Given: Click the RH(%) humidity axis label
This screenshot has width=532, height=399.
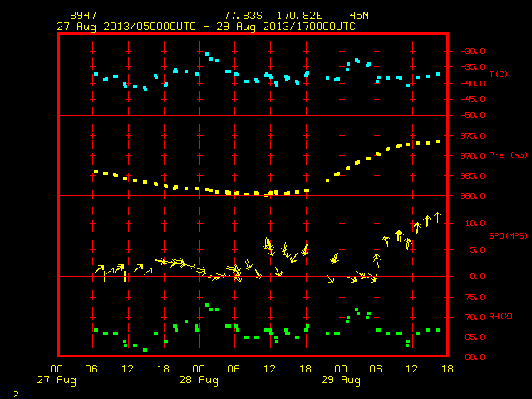Looking at the screenshot, I should tap(500, 317).
